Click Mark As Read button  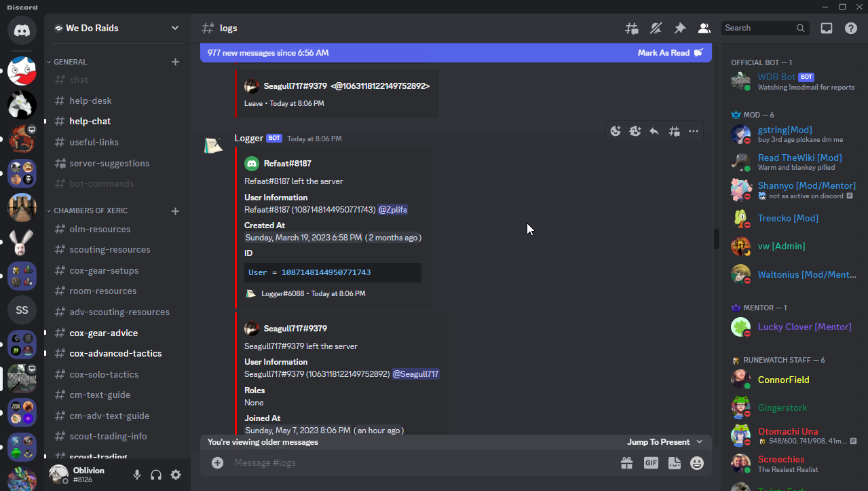point(671,53)
